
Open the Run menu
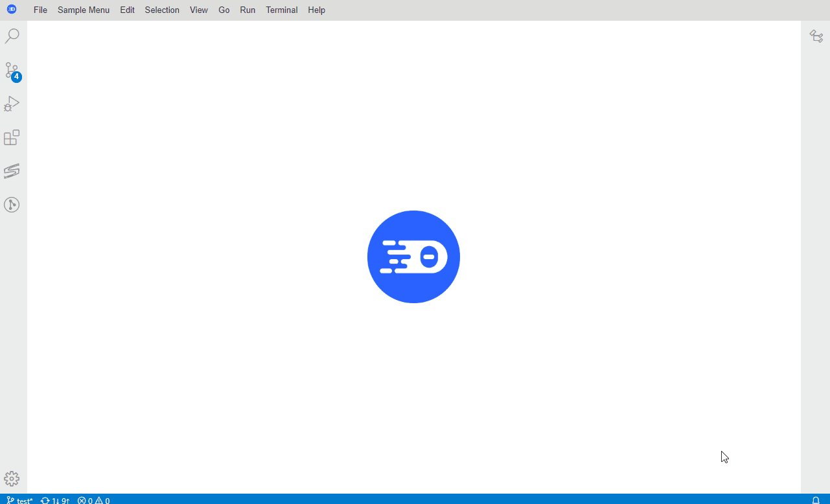[248, 10]
